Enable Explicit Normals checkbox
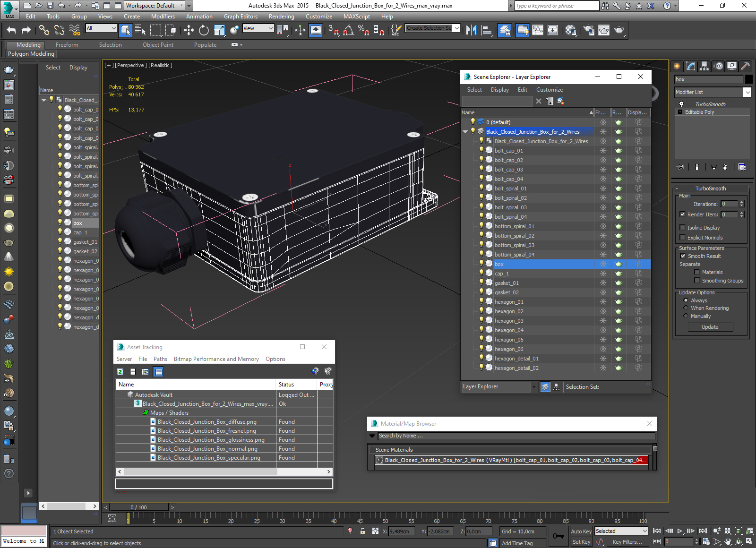This screenshot has width=756, height=548. point(682,238)
